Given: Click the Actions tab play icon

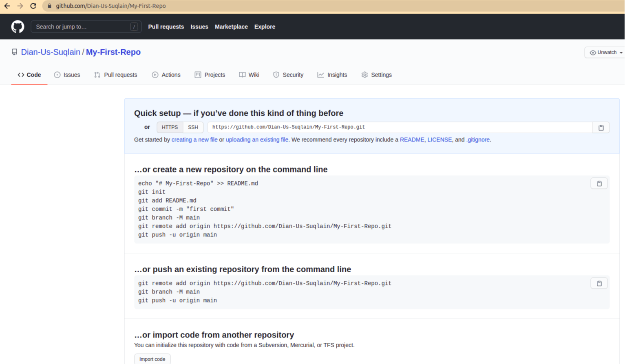Looking at the screenshot, I should point(155,75).
